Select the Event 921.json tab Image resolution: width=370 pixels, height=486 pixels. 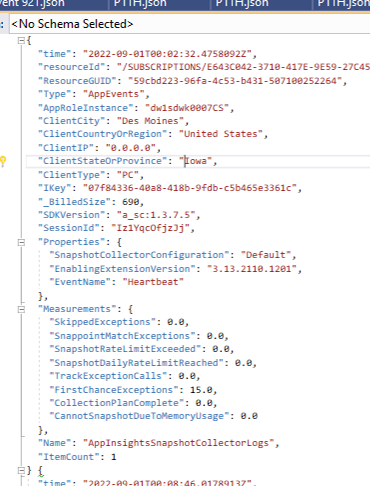coord(53,4)
